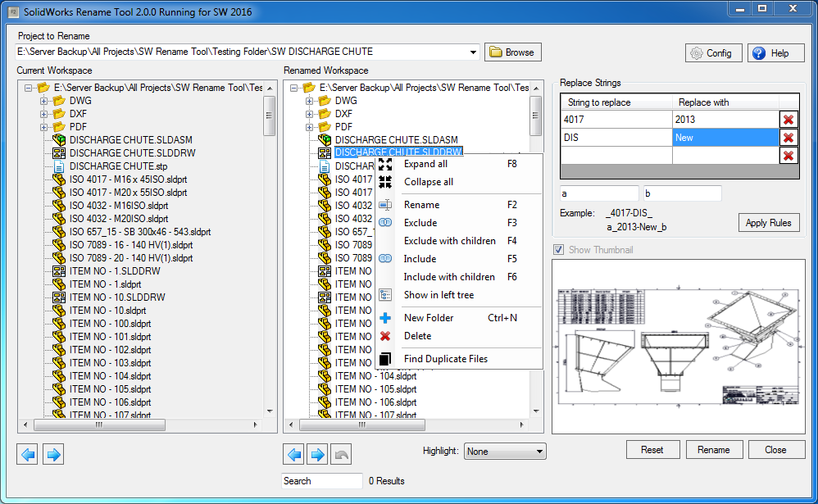
Task: Click the app icon in the title bar
Action: [14, 11]
